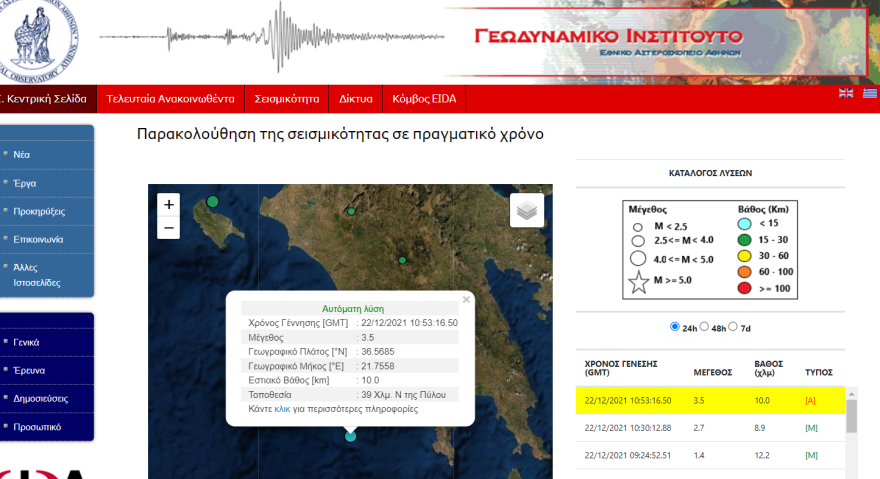Select the 7d time range
880x479 pixels.
(733, 327)
